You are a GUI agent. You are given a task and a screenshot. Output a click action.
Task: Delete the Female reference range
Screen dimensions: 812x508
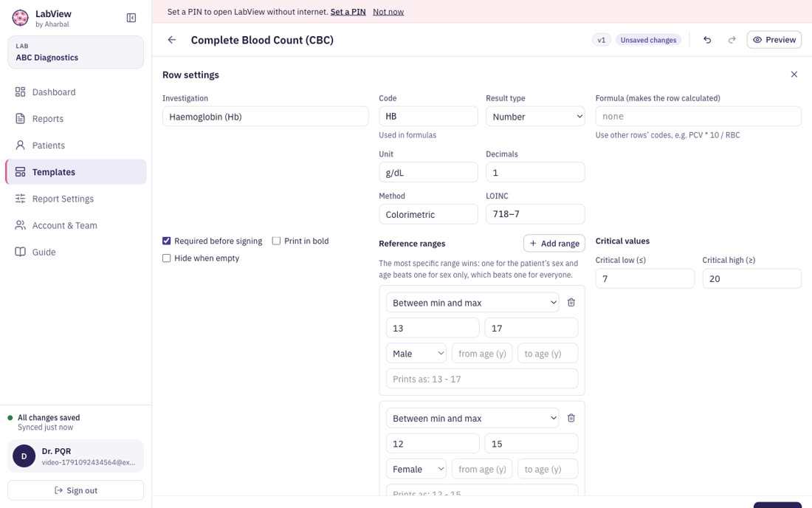pos(571,418)
